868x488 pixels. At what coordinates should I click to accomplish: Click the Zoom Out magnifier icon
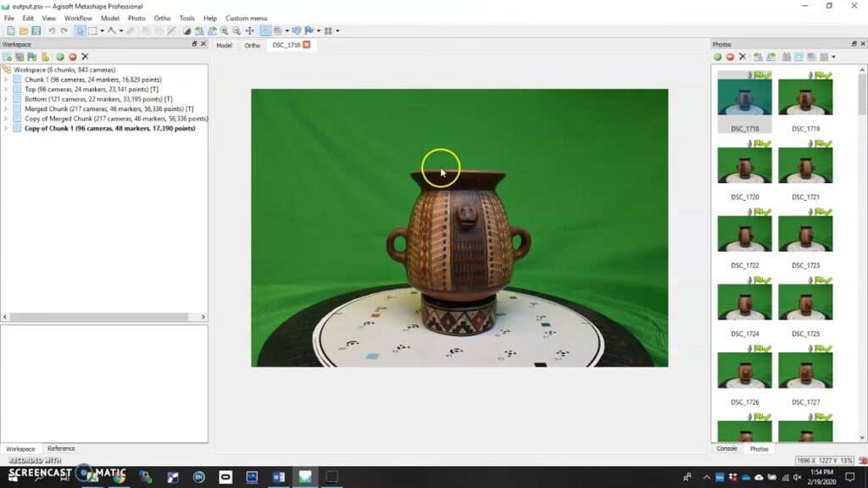click(x=236, y=31)
